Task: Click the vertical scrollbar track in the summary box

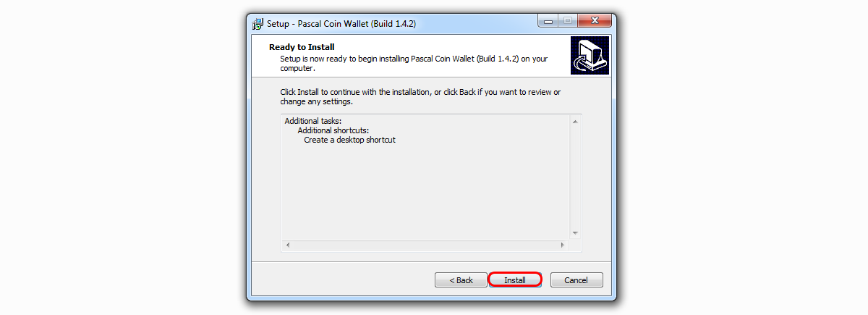Action: click(575, 177)
